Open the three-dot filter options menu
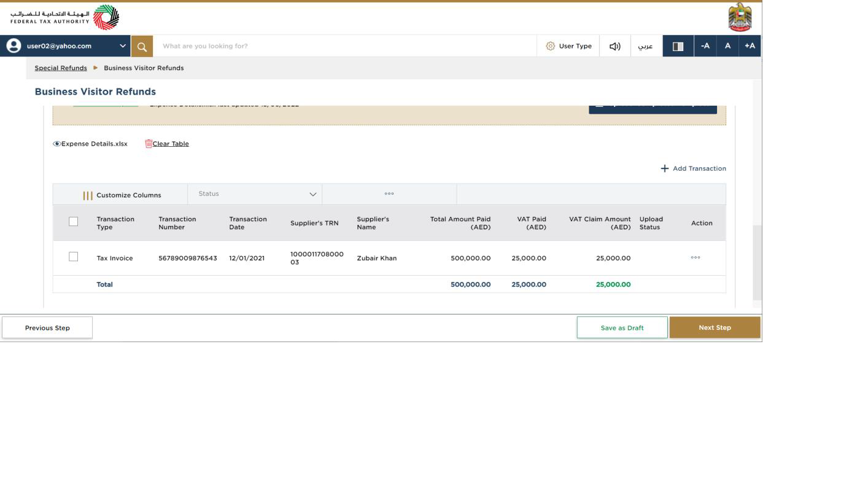868x492 pixels. click(x=389, y=194)
